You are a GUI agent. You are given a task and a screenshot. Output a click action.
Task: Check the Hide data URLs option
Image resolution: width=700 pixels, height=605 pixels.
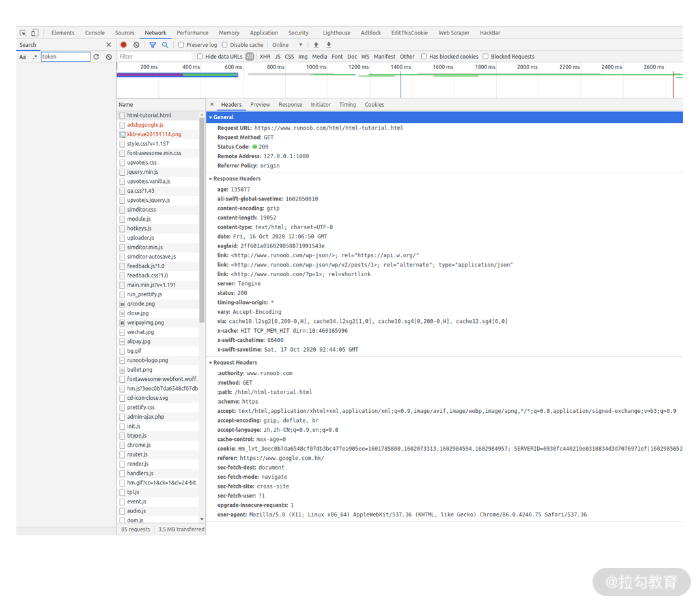[x=200, y=56]
